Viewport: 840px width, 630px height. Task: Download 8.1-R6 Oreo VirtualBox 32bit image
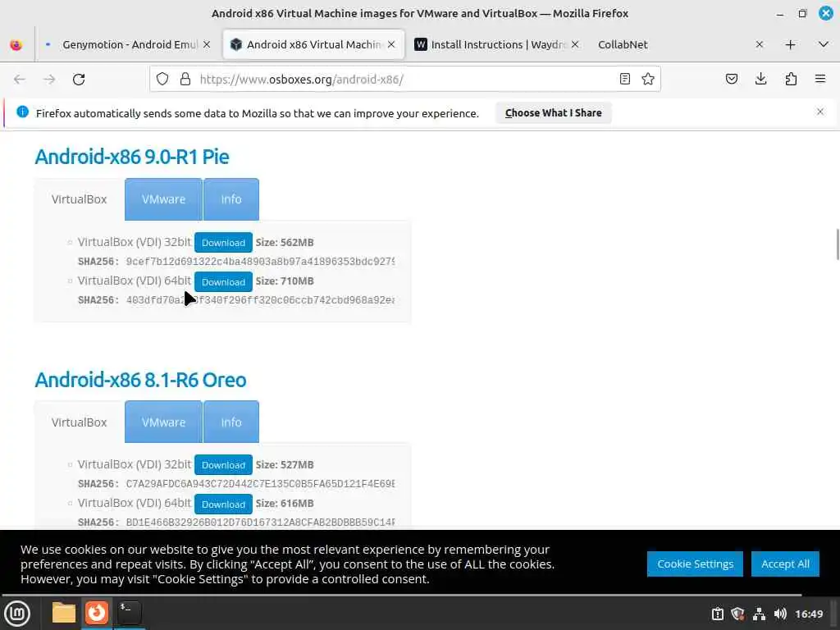point(223,465)
